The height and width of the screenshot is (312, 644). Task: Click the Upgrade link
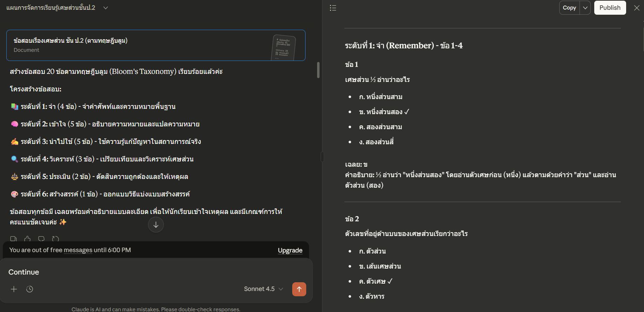[x=290, y=250]
